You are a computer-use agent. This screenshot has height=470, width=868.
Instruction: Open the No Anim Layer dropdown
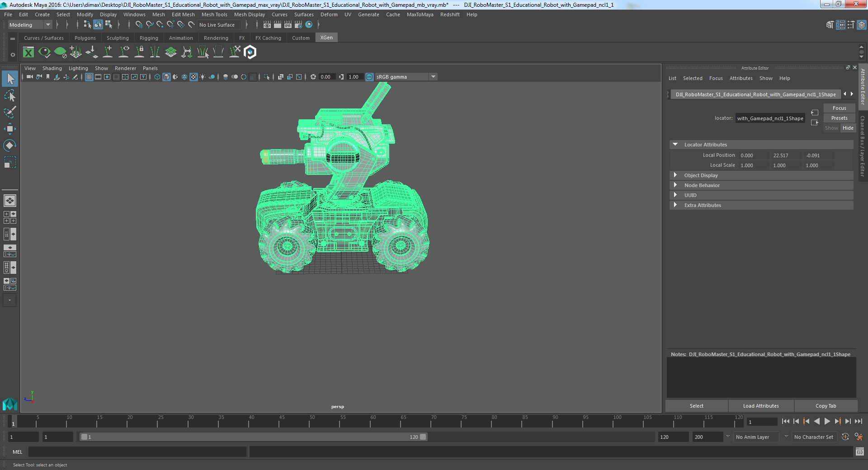coord(756,437)
